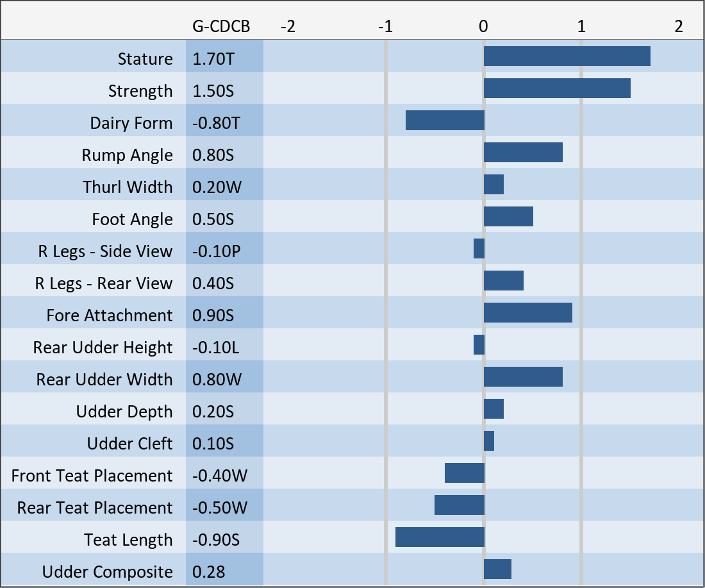Click the R Legs - Rear View bar
Viewport: 705px width, 588px height.
coord(503,281)
